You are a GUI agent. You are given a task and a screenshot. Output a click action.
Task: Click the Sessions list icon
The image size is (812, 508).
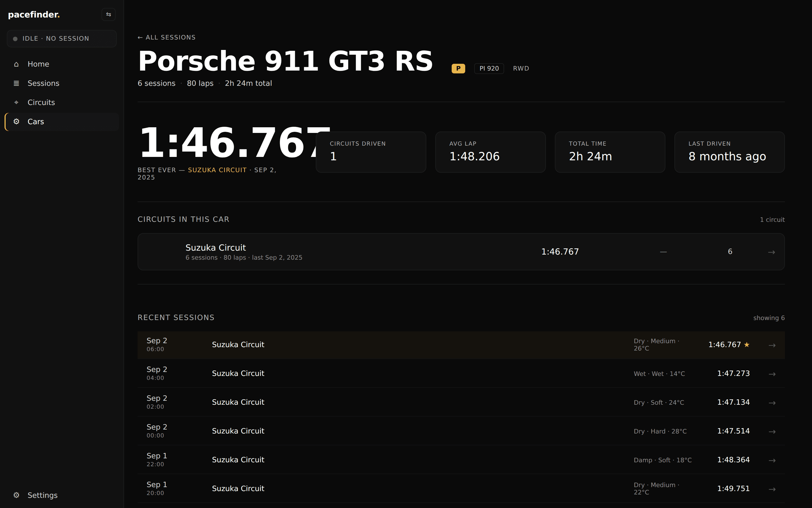click(x=16, y=83)
